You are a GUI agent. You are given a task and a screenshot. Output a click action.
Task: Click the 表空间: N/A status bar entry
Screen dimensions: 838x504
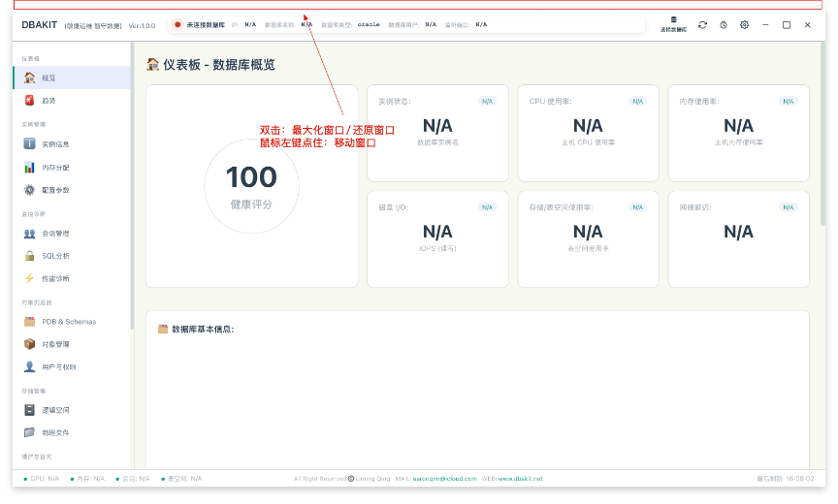click(x=181, y=479)
